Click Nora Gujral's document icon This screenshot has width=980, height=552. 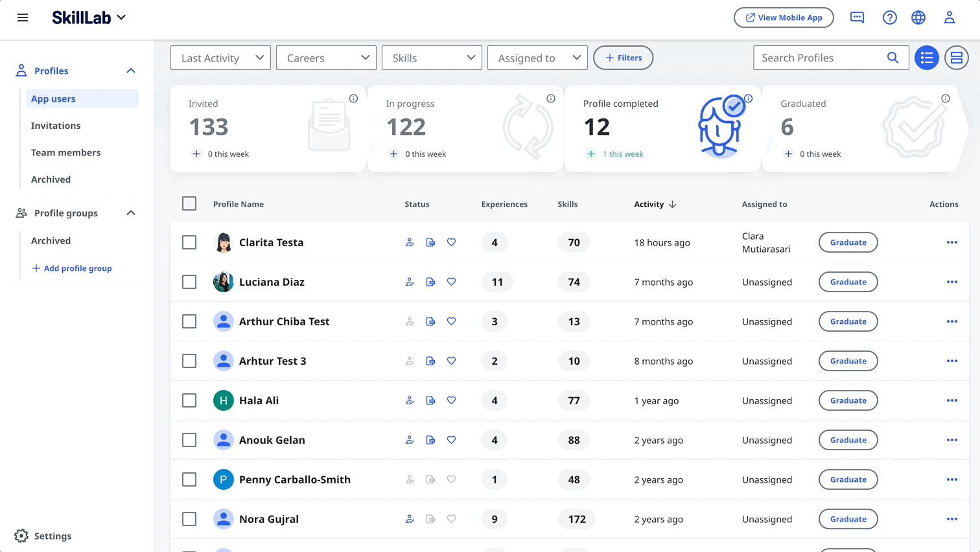pyautogui.click(x=430, y=519)
